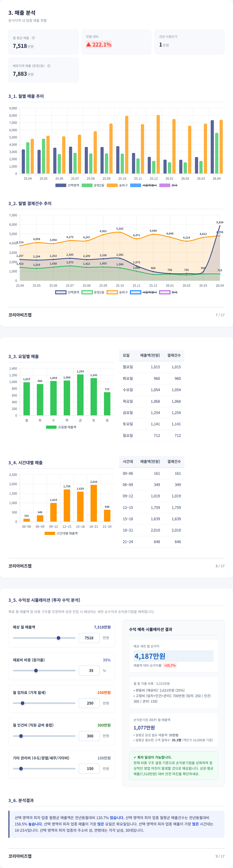The image size is (233, 868).
Task: Enable 서울특별시 legend in 월별 매출 추이 chart
Action: point(143,185)
